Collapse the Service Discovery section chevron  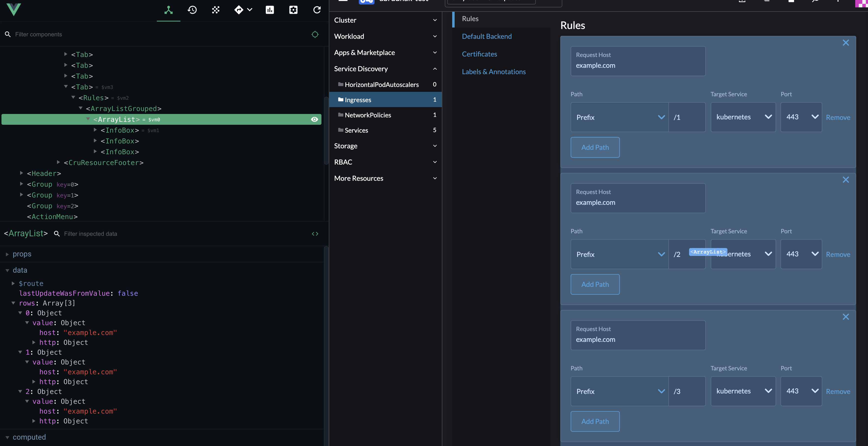pos(435,69)
